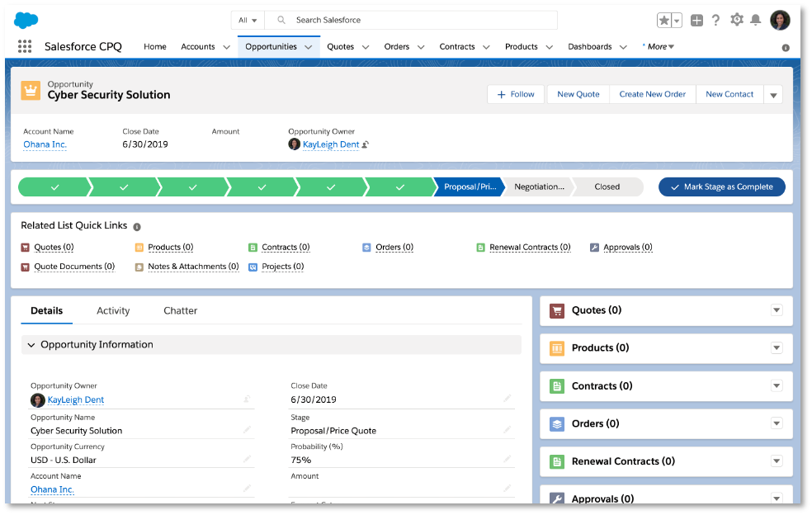Open the Products (0) card dropdown arrow
Image resolution: width=812 pixels, height=515 pixels.
(777, 348)
